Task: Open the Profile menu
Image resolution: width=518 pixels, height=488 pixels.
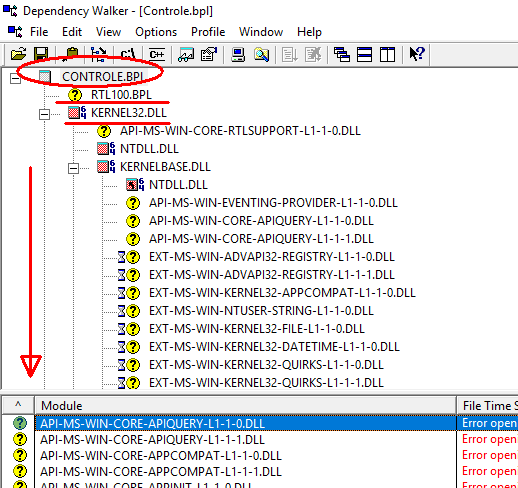Action: pyautogui.click(x=208, y=32)
